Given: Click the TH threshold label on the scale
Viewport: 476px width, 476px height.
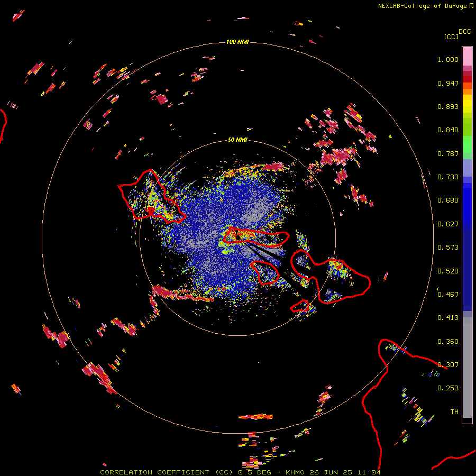Looking at the screenshot, I should [x=454, y=412].
